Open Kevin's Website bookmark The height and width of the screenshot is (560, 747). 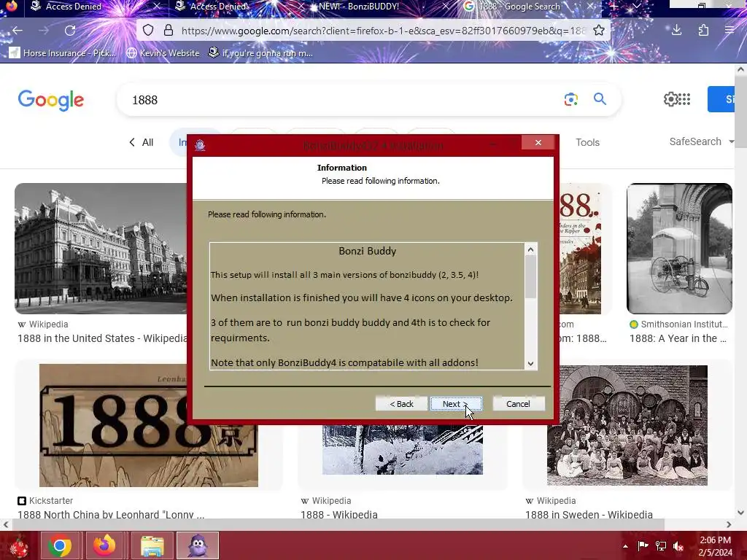pyautogui.click(x=163, y=52)
